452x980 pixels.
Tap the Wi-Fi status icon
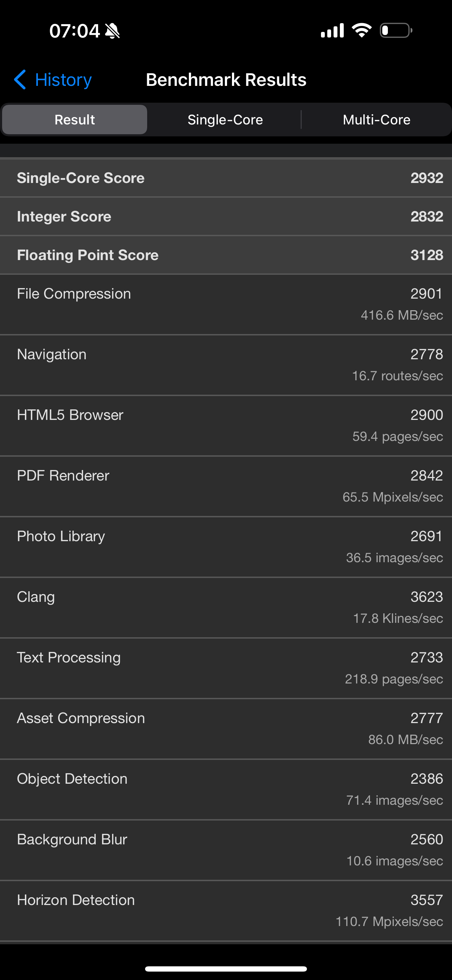coord(362,30)
